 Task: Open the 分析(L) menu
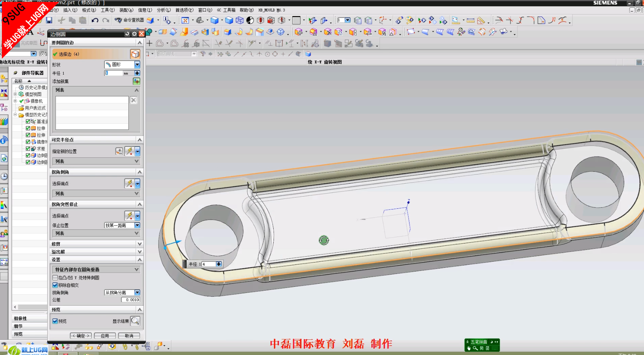(x=163, y=10)
